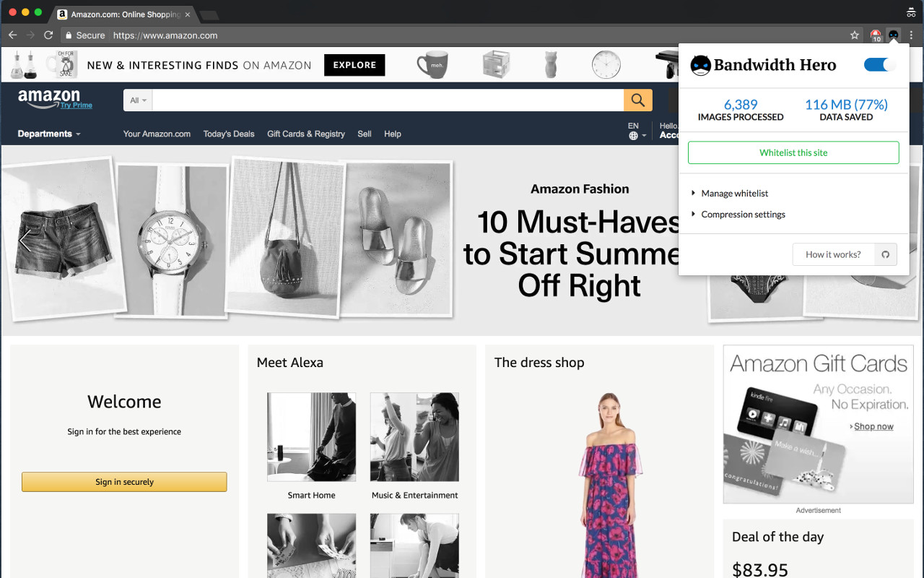Click the Amazon logo
The width and height of the screenshot is (924, 578).
coord(48,98)
